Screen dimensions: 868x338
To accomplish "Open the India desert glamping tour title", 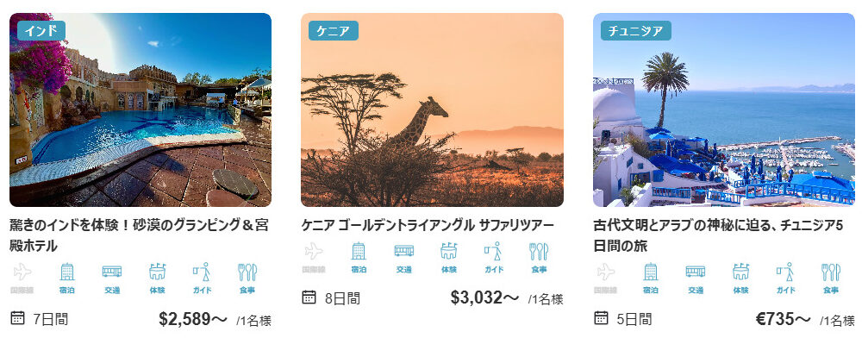I will pyautogui.click(x=140, y=235).
